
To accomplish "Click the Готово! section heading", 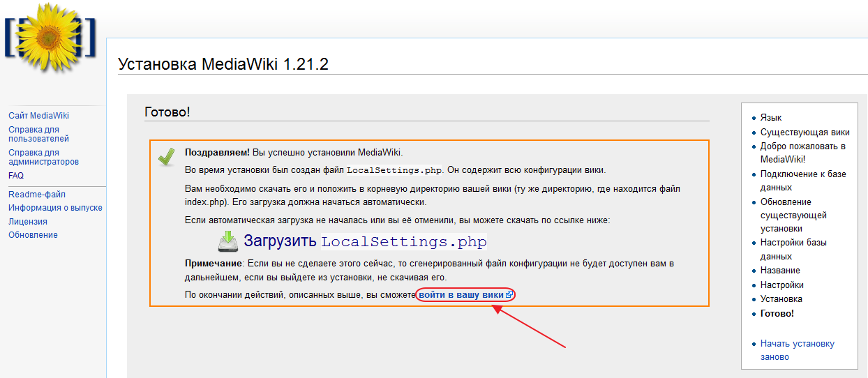I will coord(167,112).
